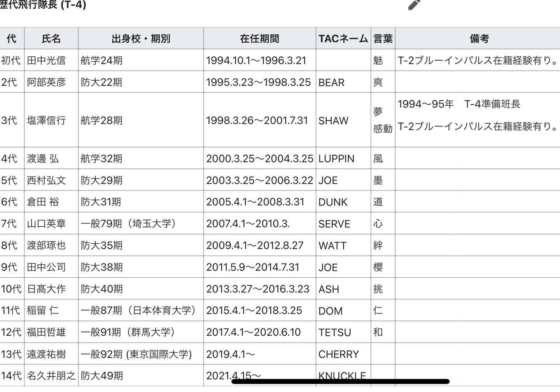Select the name 西村弘文
560x392 pixels.
[46, 180]
